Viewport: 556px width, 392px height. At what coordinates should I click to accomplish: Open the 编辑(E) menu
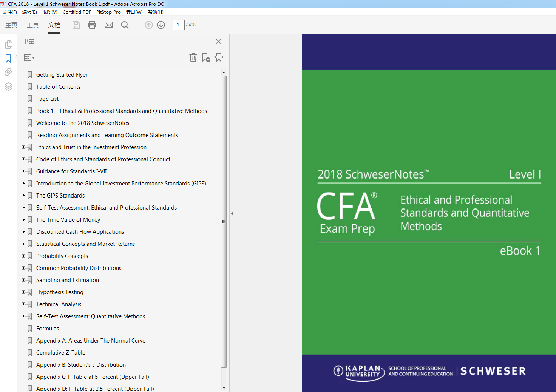click(29, 12)
